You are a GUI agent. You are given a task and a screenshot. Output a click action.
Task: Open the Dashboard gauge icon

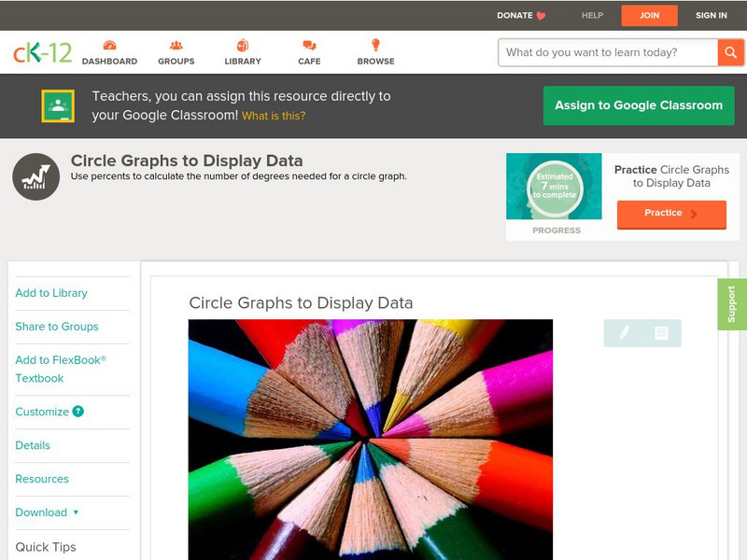click(x=109, y=45)
